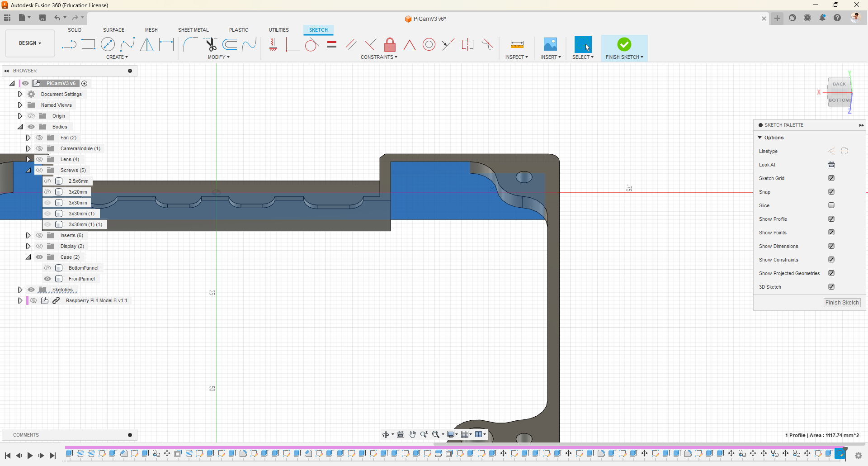Select the Fillet sketch tool
868x466 pixels.
pos(190,44)
